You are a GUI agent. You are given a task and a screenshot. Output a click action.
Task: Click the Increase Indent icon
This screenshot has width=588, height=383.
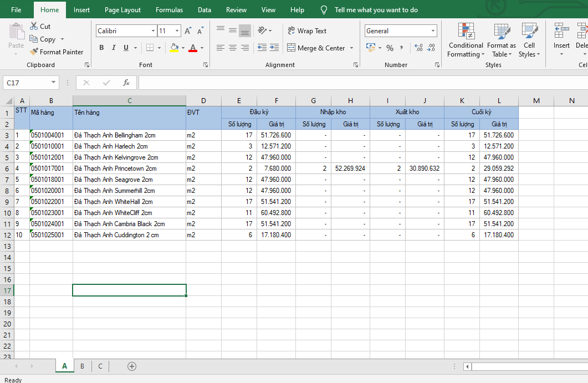coord(274,48)
